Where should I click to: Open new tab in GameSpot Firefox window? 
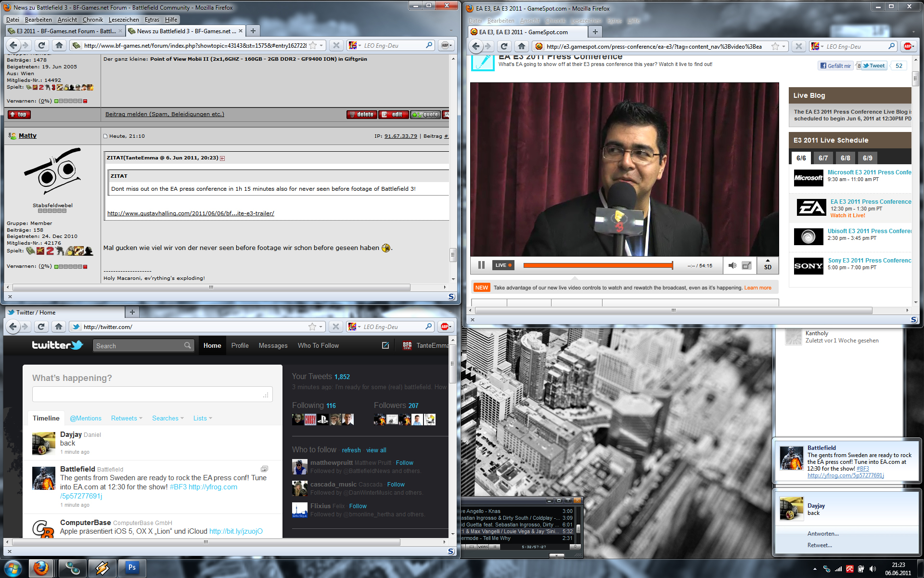tap(595, 32)
